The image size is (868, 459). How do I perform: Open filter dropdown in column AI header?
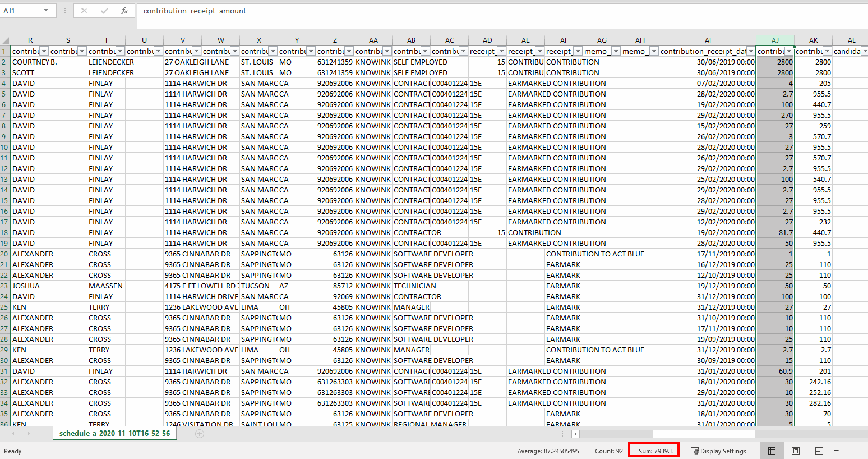(751, 51)
